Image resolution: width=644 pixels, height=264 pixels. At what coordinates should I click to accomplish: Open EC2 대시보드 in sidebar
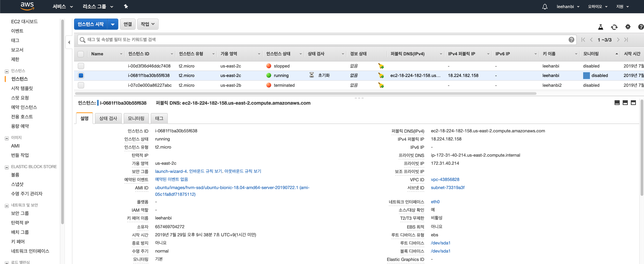24,22
